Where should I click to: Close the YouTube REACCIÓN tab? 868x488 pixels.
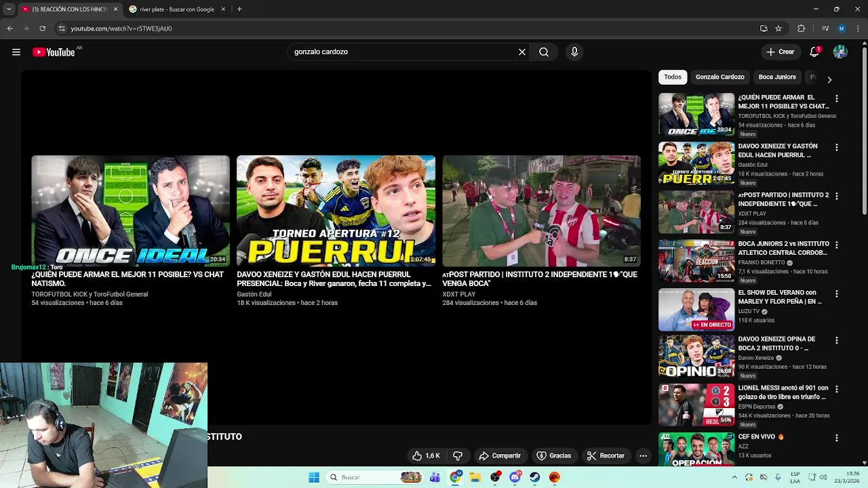click(x=115, y=9)
